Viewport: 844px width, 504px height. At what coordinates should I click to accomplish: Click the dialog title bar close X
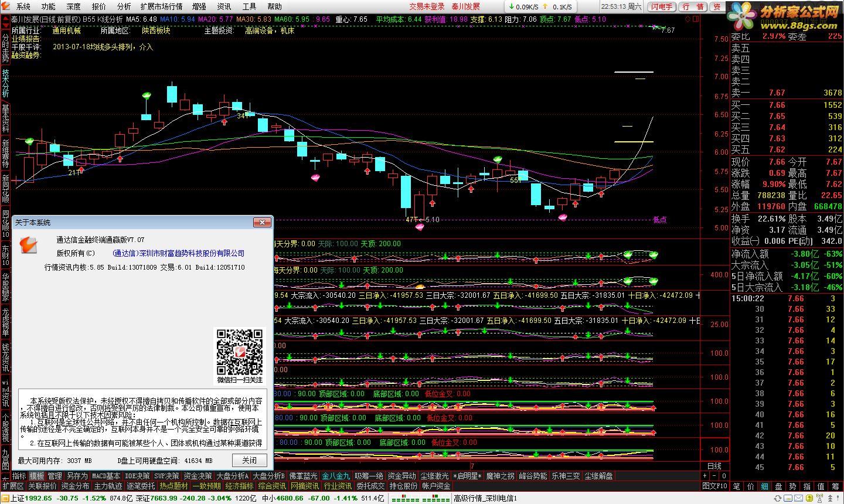pos(262,222)
